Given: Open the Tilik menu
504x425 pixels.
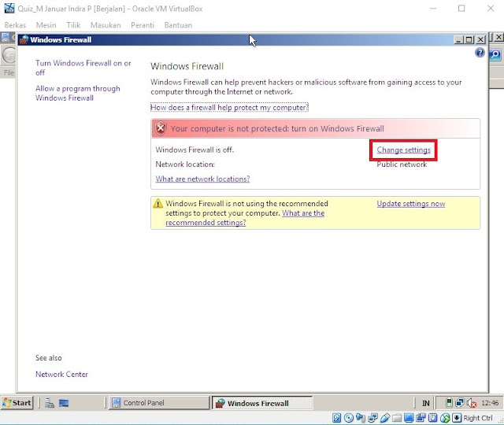Looking at the screenshot, I should (x=73, y=25).
